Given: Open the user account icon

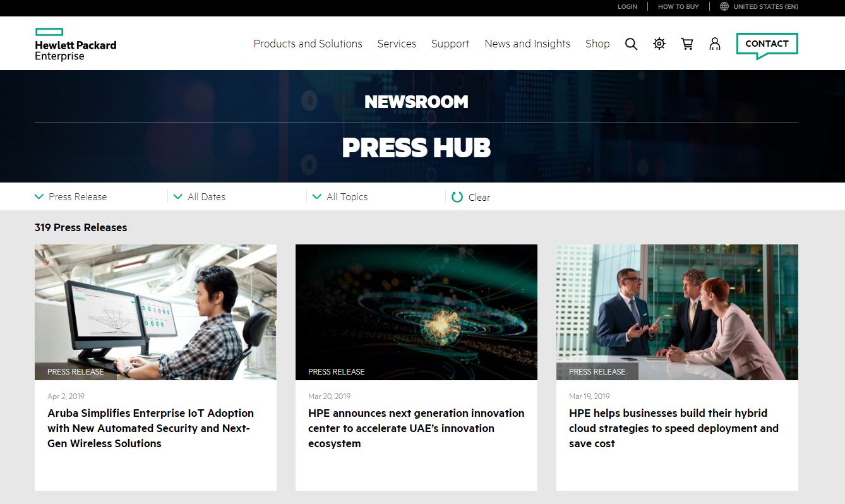Looking at the screenshot, I should click(x=715, y=44).
